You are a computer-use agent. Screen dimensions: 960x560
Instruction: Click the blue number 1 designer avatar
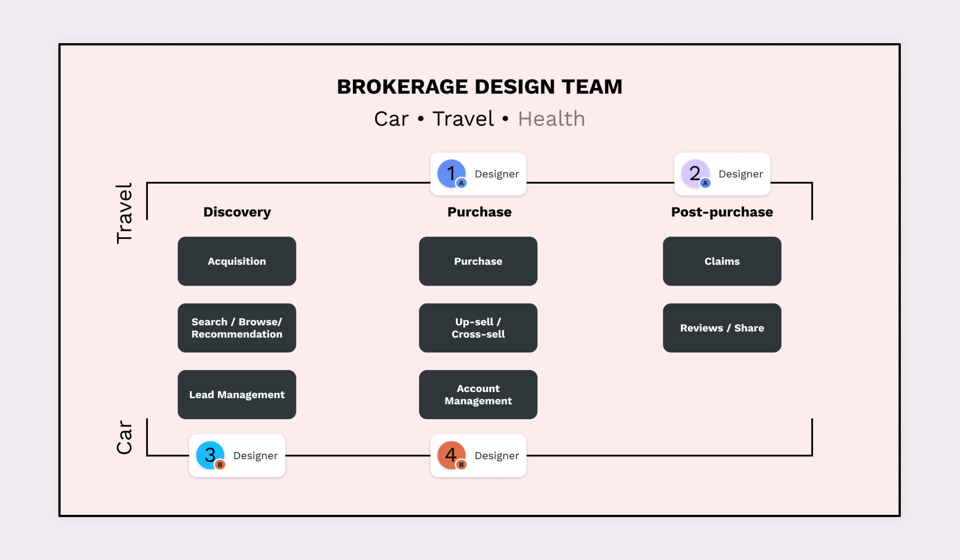[x=451, y=174]
